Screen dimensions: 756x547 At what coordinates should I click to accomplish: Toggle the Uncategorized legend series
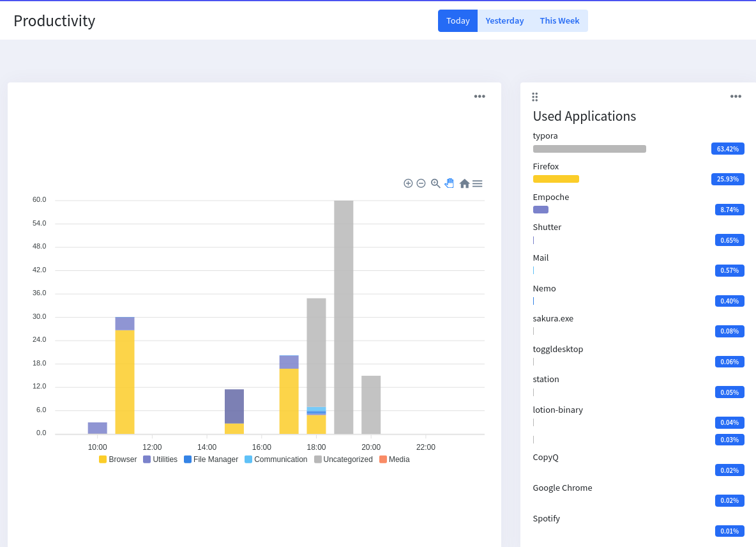click(344, 459)
